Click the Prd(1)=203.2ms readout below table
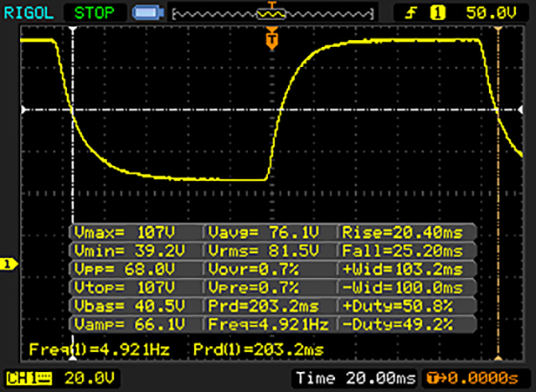This screenshot has width=536, height=392. (258, 348)
